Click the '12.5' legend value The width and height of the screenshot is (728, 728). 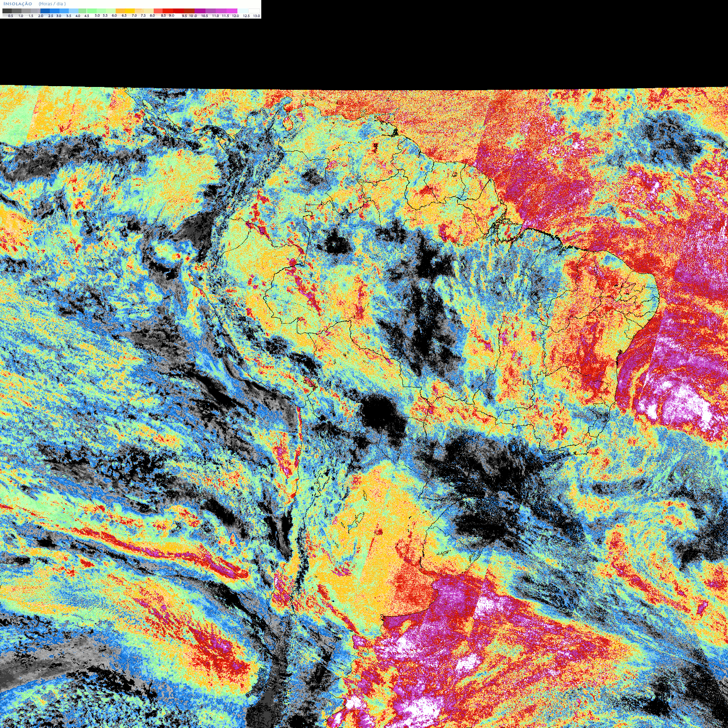[246, 16]
